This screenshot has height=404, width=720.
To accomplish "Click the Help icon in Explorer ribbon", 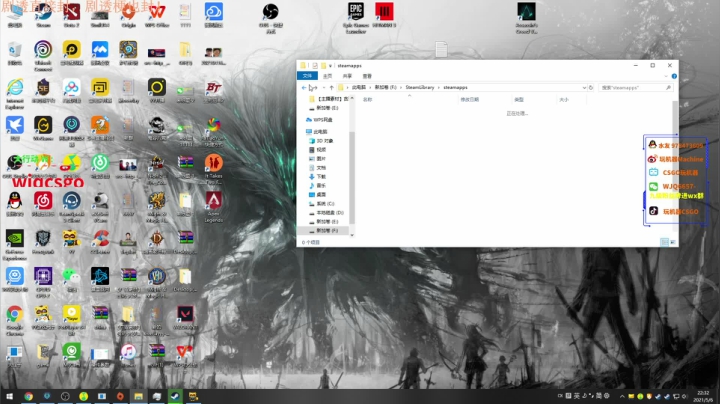I will click(x=674, y=76).
